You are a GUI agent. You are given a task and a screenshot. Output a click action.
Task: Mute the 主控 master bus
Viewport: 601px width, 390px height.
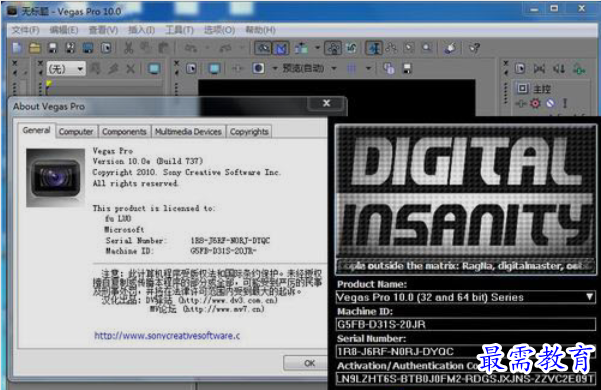[550, 103]
